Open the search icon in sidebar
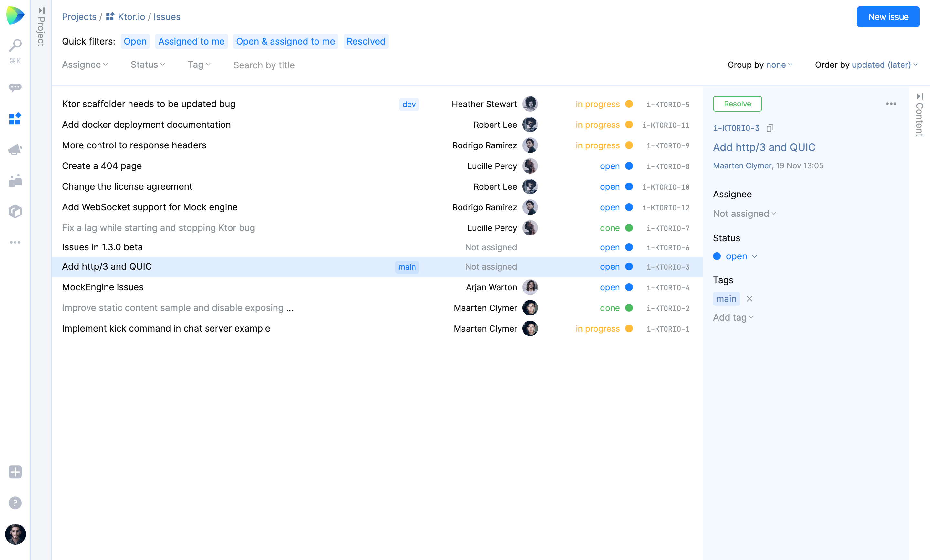The height and width of the screenshot is (560, 930). click(x=15, y=45)
